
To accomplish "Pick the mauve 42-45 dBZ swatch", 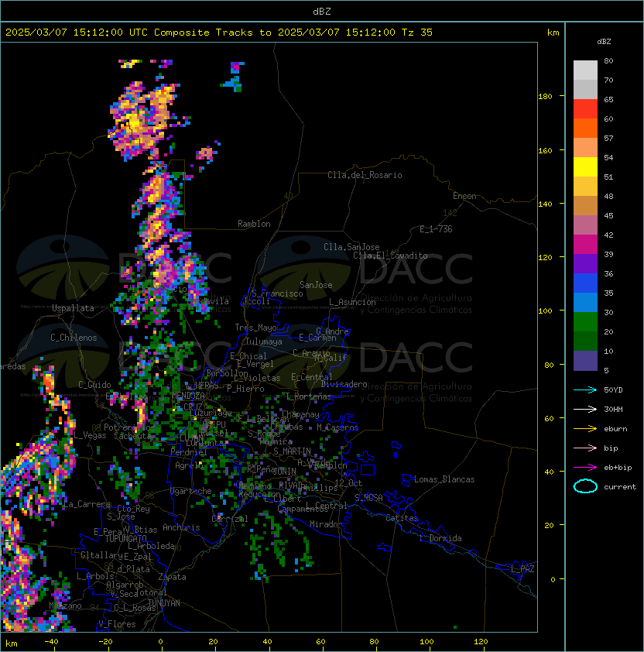I will [585, 225].
